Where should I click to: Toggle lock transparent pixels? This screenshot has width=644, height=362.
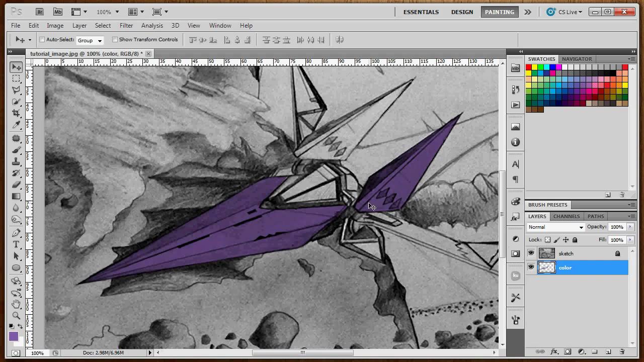[x=548, y=240]
